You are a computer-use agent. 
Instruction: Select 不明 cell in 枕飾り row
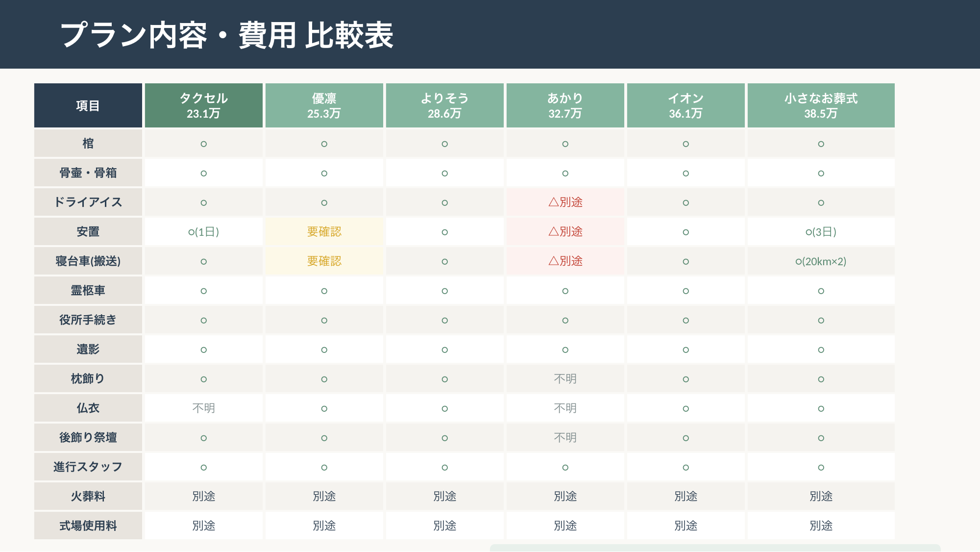[565, 378]
